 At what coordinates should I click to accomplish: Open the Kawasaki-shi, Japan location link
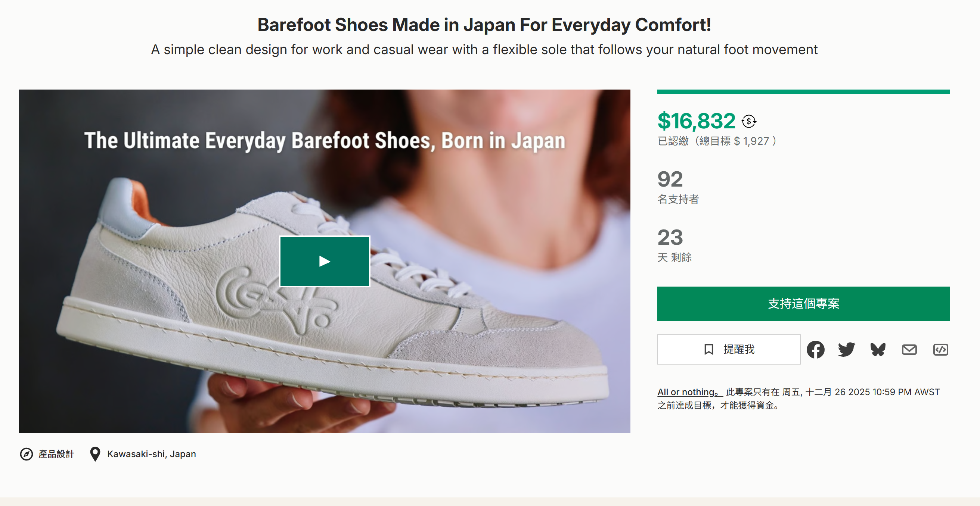151,454
